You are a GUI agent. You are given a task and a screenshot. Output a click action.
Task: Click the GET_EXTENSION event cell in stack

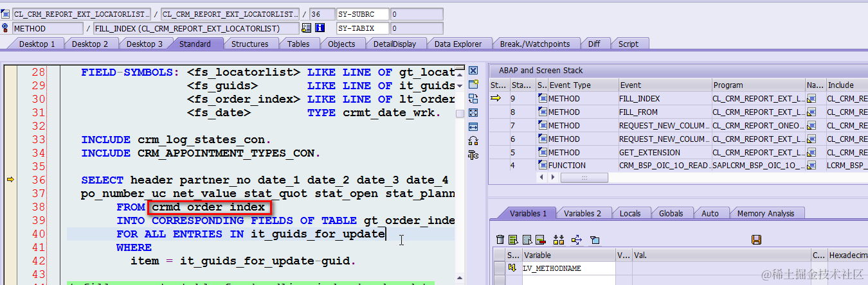[x=664, y=152]
